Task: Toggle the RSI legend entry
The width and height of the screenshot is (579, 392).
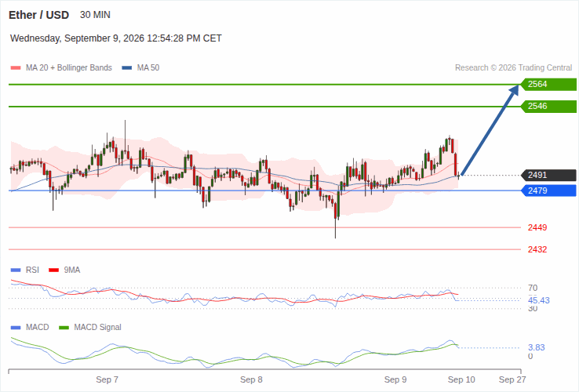Action: (x=25, y=270)
